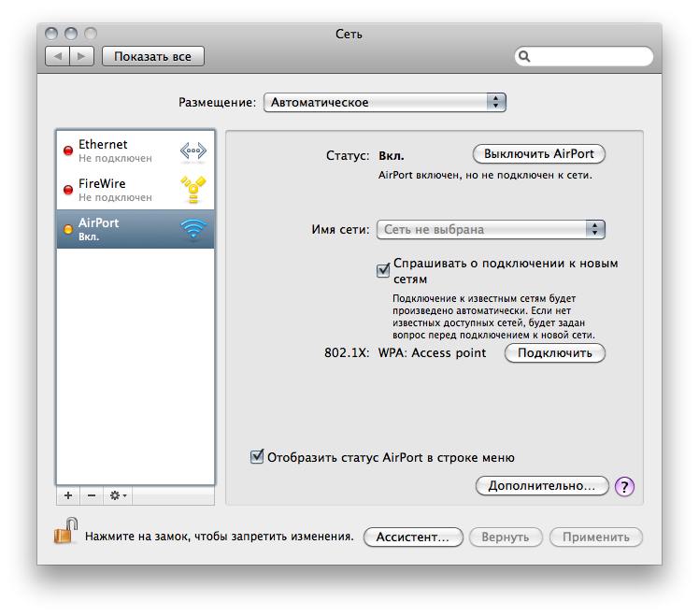This screenshot has width=699, height=616.
Task: Open help with the purple question mark
Action: [x=624, y=486]
